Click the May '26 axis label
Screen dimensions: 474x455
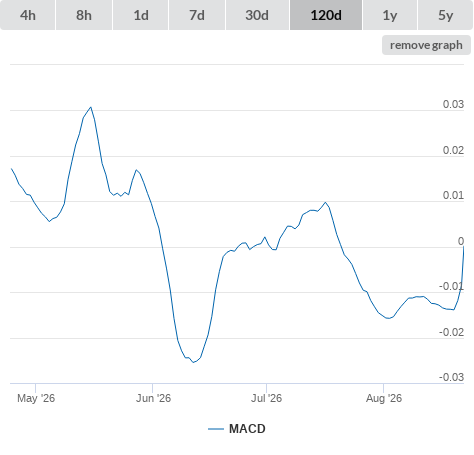tap(36, 398)
